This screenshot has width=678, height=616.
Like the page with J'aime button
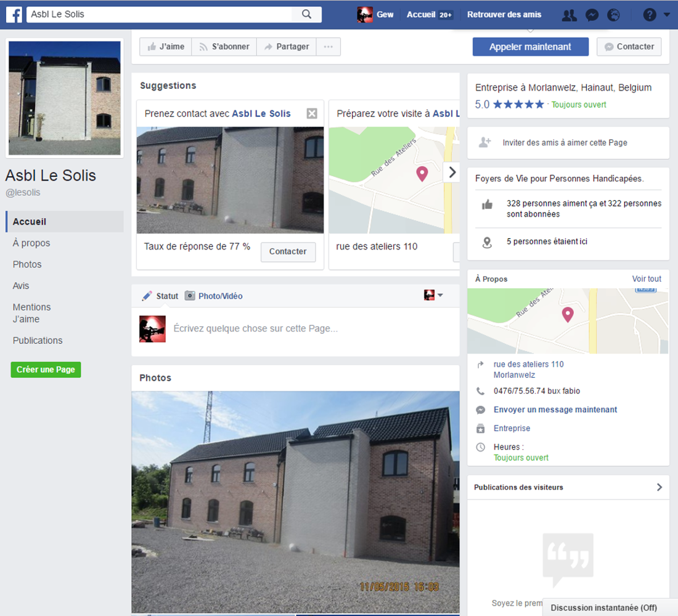pos(166,47)
